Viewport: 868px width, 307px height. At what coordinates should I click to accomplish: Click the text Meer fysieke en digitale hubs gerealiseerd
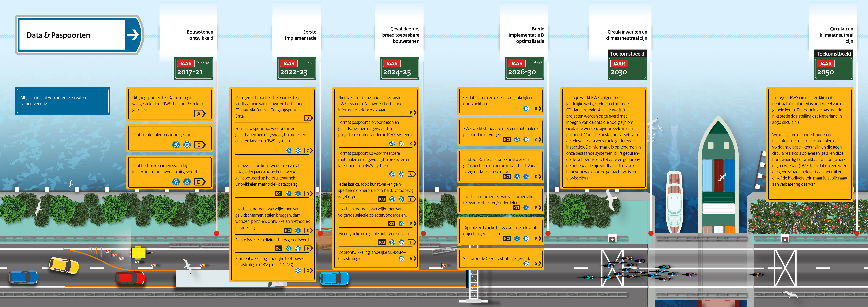375,234
